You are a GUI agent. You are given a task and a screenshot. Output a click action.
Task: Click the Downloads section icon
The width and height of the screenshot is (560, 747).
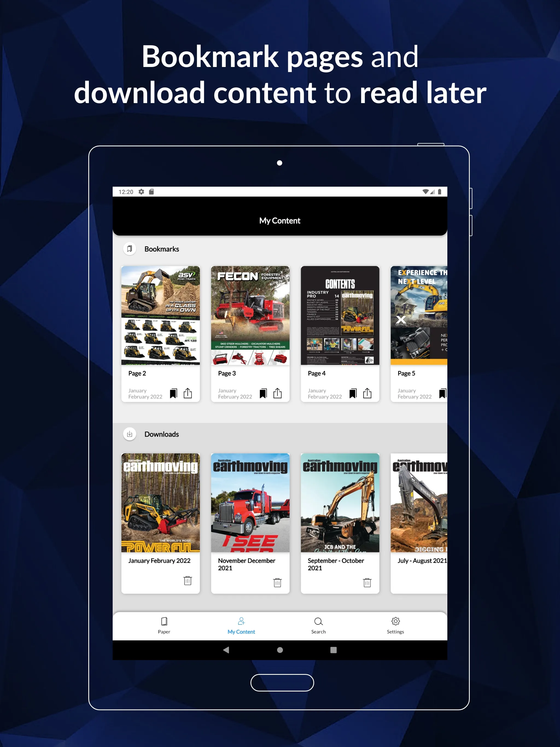tap(129, 434)
